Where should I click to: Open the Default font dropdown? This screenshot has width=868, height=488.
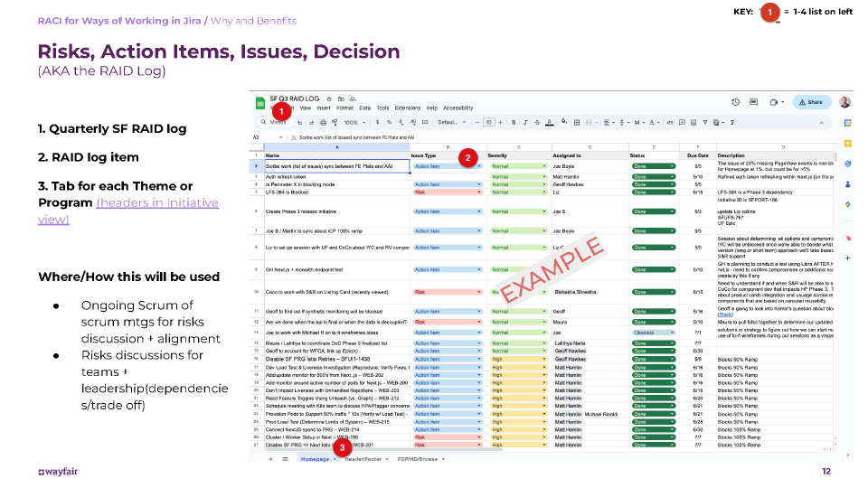452,122
